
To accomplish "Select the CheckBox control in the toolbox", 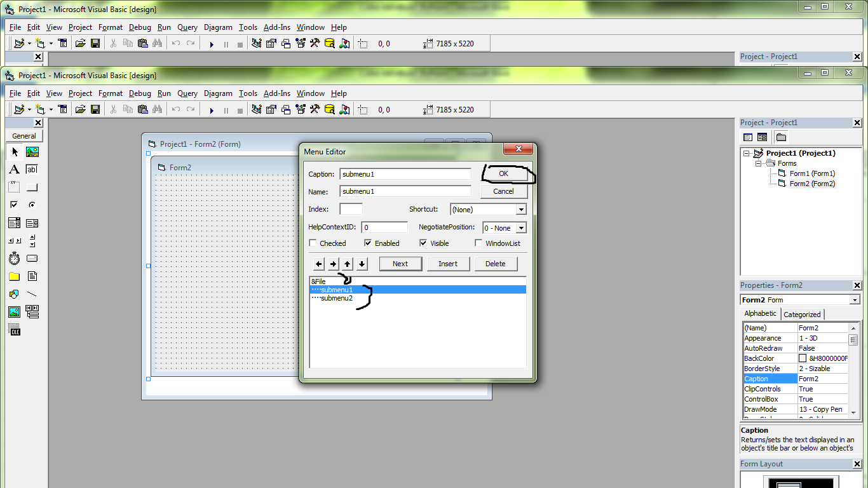I will [x=15, y=205].
